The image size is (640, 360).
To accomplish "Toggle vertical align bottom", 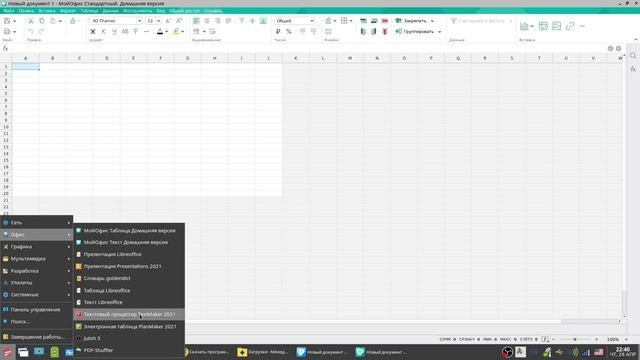I will click(x=263, y=21).
